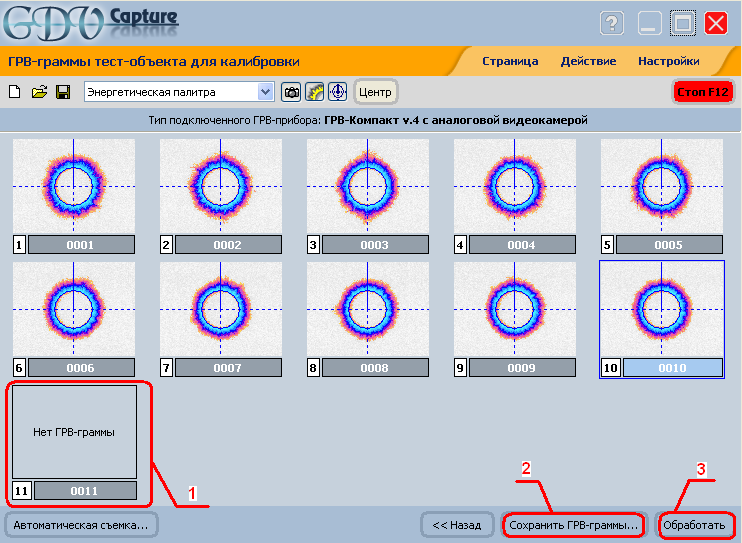The image size is (742, 543).
Task: Select the empty Нет ГРВ-граммы slot
Action: point(74,432)
